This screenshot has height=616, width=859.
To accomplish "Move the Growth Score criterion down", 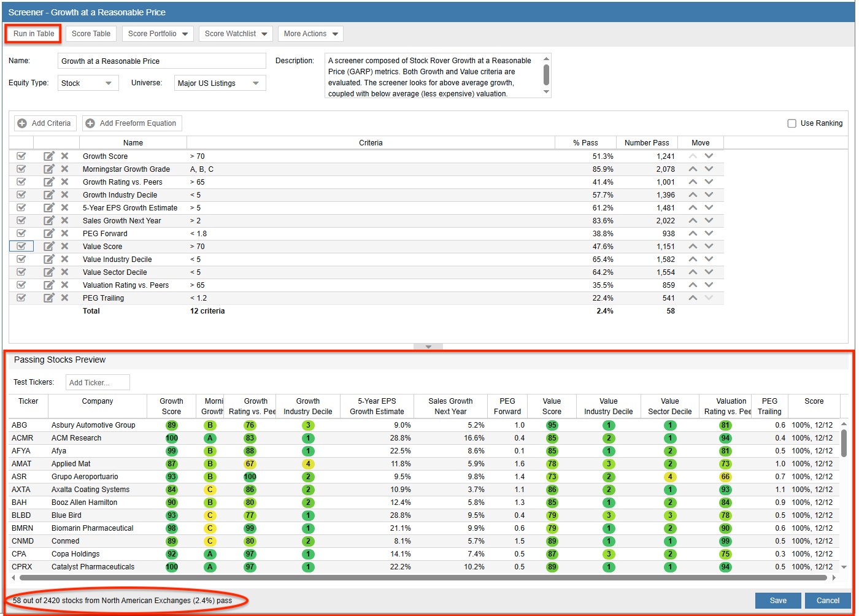I will (x=709, y=156).
